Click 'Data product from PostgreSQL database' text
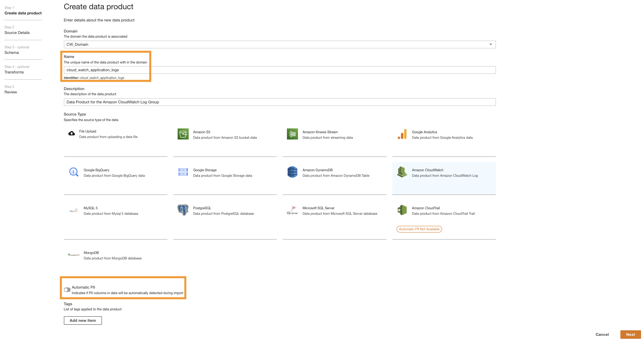Image resolution: width=644 pixels, height=341 pixels. [223, 214]
